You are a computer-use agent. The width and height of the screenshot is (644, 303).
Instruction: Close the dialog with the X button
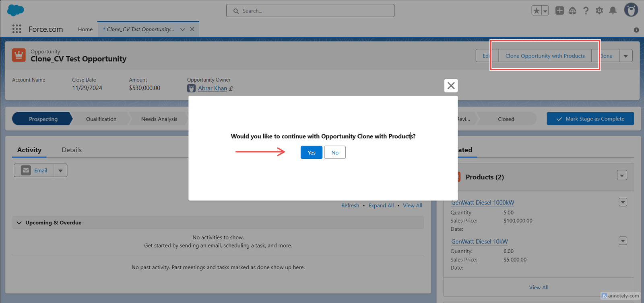point(451,86)
